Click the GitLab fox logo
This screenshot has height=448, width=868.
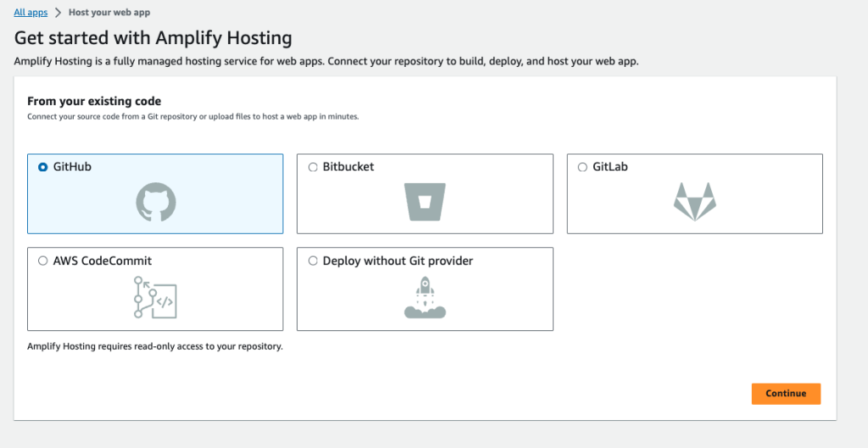point(695,202)
